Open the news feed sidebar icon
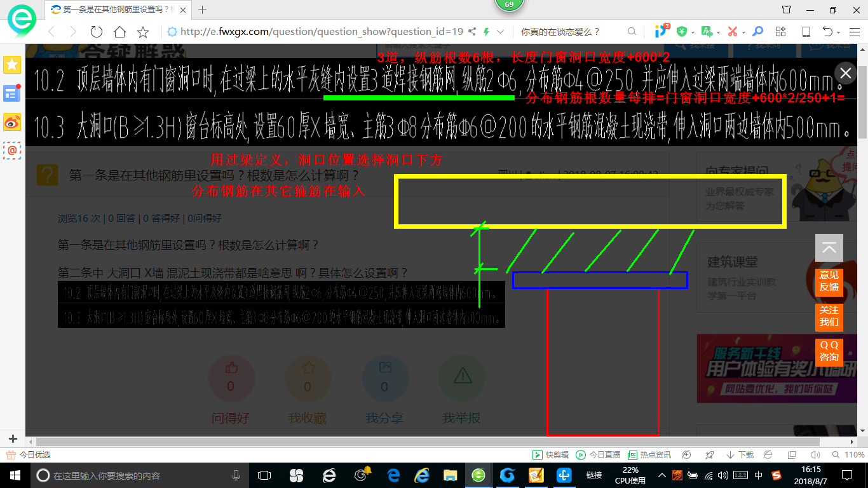 12,93
